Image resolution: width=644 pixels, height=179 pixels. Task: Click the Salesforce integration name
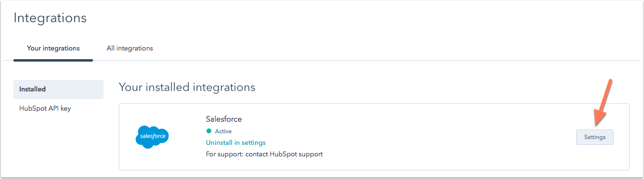[224, 119]
